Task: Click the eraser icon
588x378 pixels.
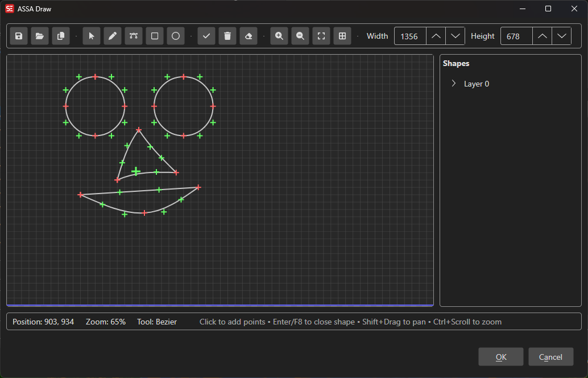Action: pyautogui.click(x=248, y=35)
